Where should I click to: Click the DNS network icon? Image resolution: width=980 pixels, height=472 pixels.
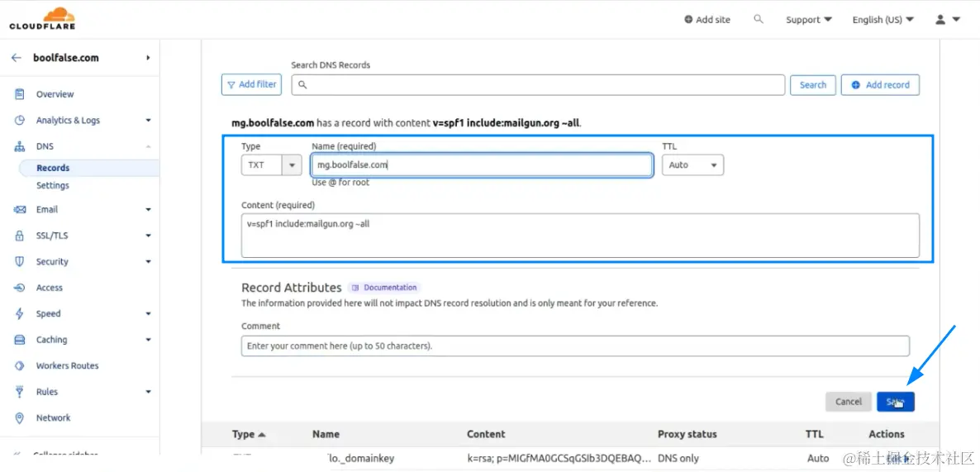coord(19,146)
